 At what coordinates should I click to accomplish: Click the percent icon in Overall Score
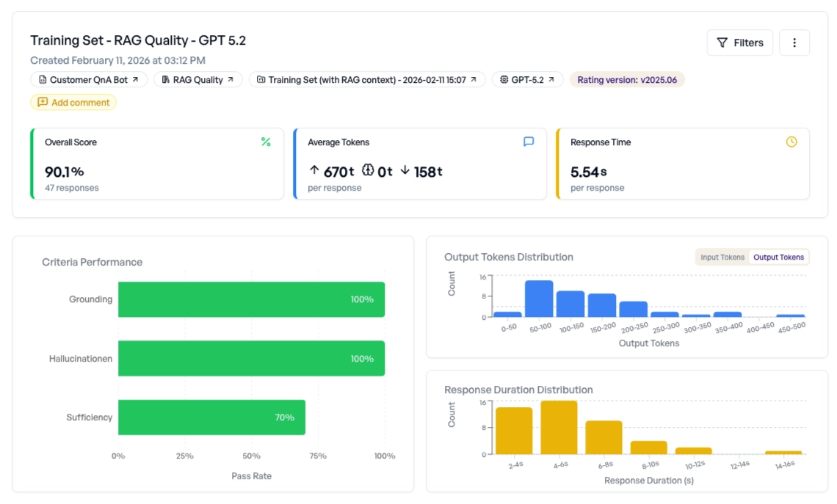pyautogui.click(x=266, y=142)
